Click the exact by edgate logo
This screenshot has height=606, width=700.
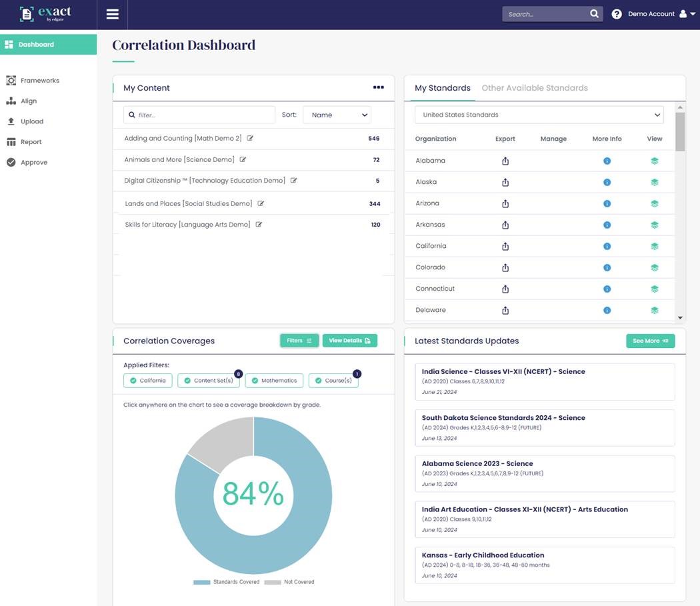click(45, 14)
